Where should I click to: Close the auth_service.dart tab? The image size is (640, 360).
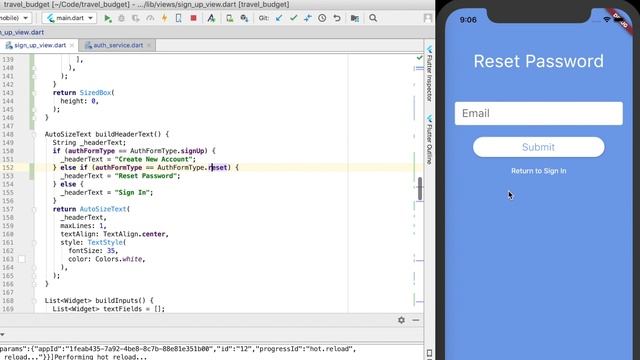point(149,45)
